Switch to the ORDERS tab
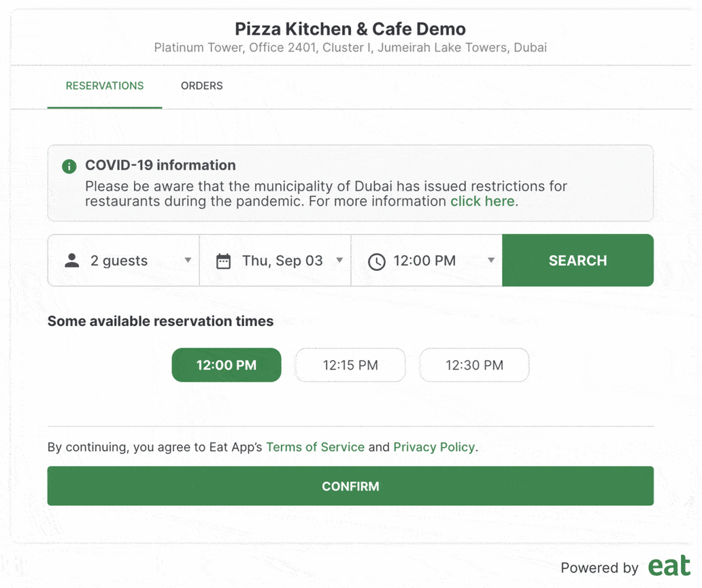The height and width of the screenshot is (588, 702). click(201, 86)
